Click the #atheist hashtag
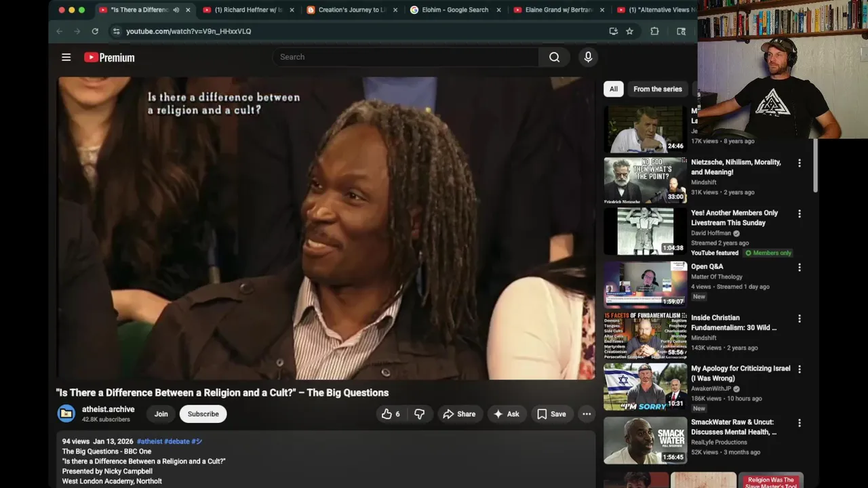Image resolution: width=868 pixels, height=488 pixels. click(149, 441)
